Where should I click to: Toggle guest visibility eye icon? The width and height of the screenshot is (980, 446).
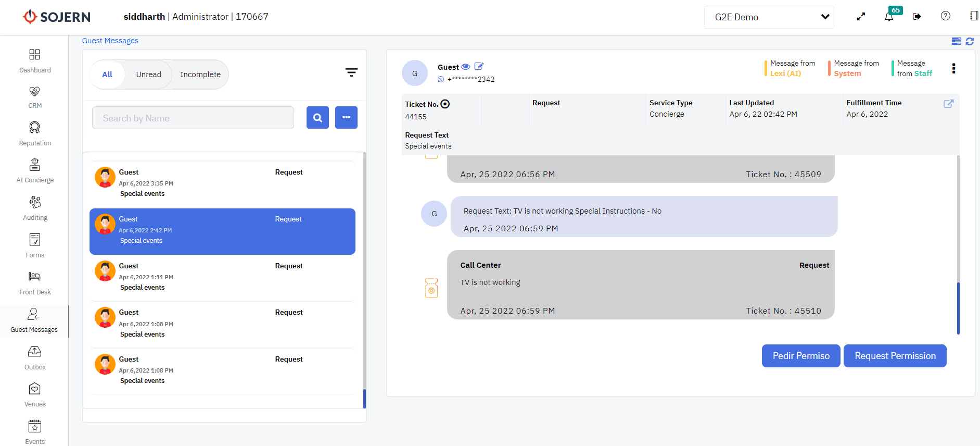pyautogui.click(x=466, y=67)
